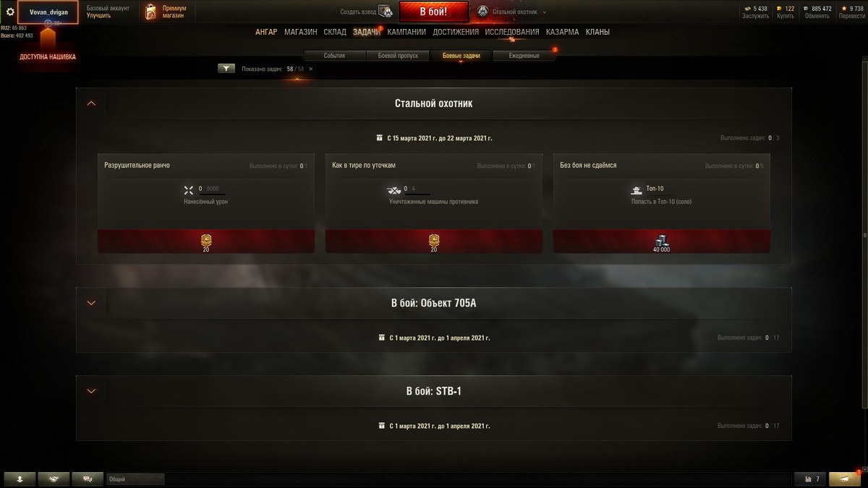Switch to the Боевой пропуск tab
The image size is (868, 488).
tap(398, 56)
